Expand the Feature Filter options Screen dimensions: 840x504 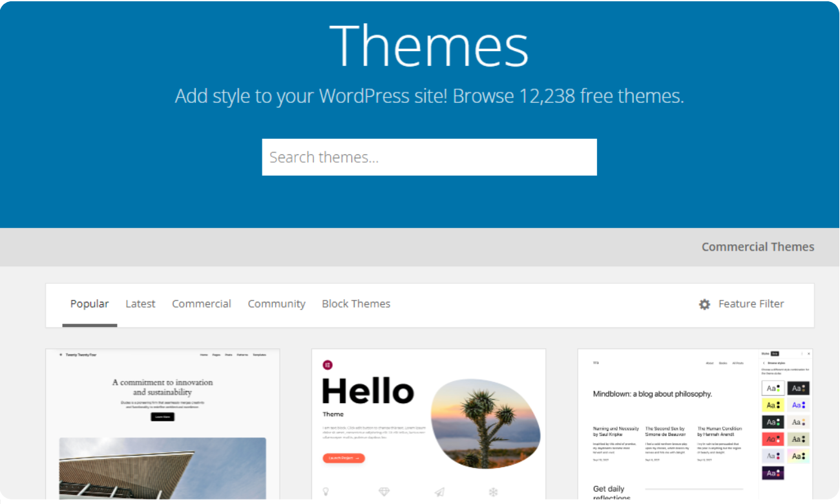(x=751, y=304)
